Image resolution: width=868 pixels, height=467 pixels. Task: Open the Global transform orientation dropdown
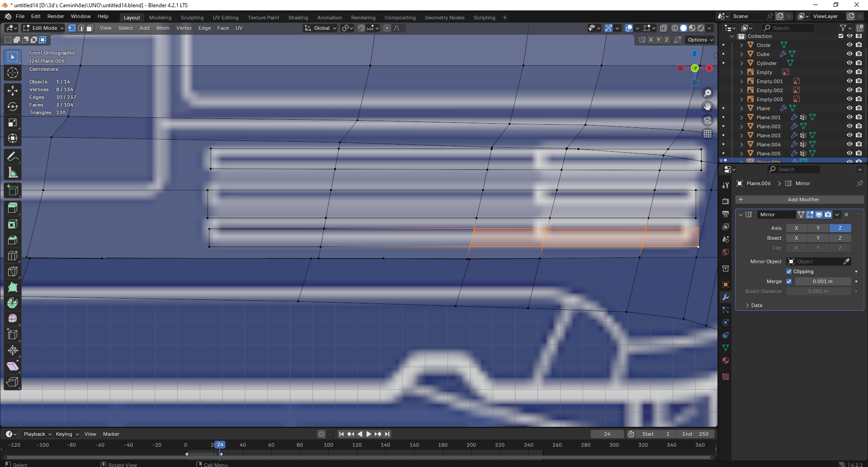tap(321, 28)
